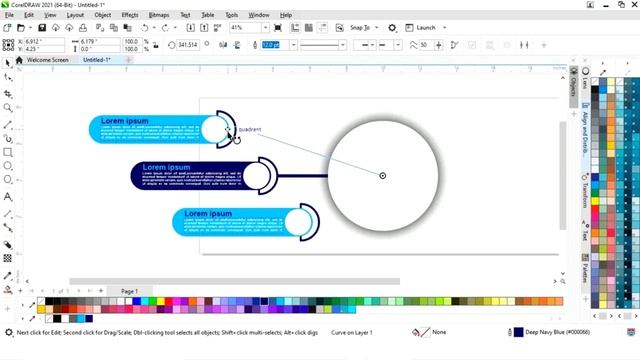The height and width of the screenshot is (360, 640).
Task: Toggle show rulers in the toolbar
Action: (295, 28)
